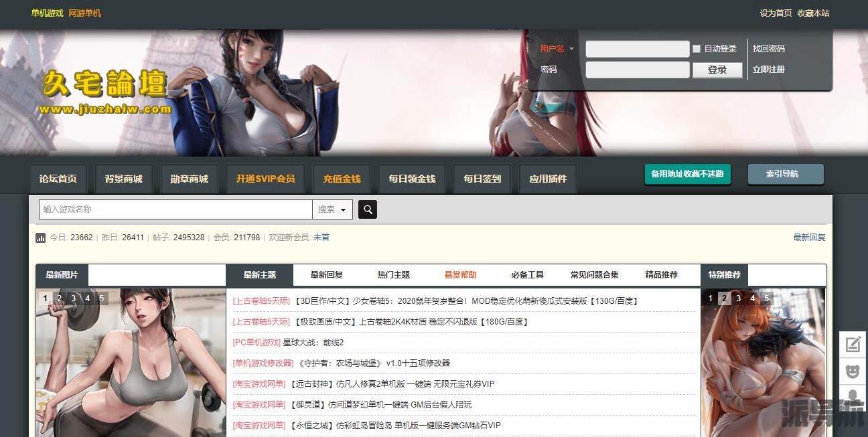Open new member 未首 profile link
Image resolution: width=868 pixels, height=437 pixels.
[321, 238]
